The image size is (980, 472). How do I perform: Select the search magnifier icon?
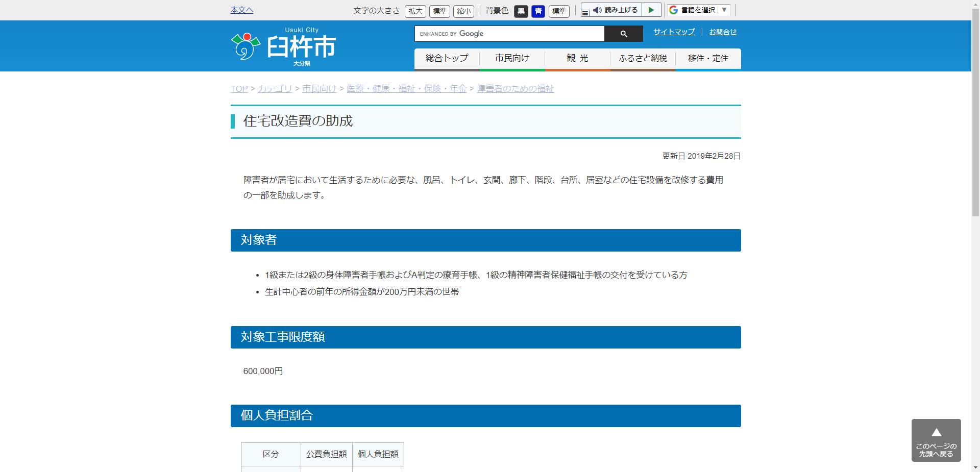tap(623, 34)
